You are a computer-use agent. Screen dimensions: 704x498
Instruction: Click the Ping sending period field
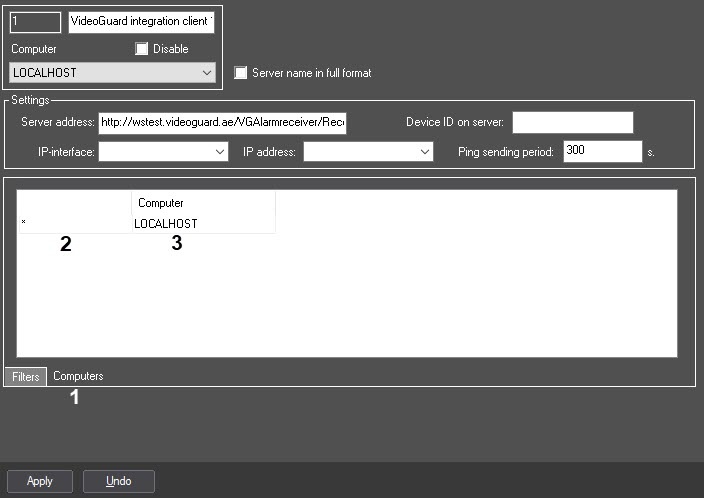pos(603,151)
